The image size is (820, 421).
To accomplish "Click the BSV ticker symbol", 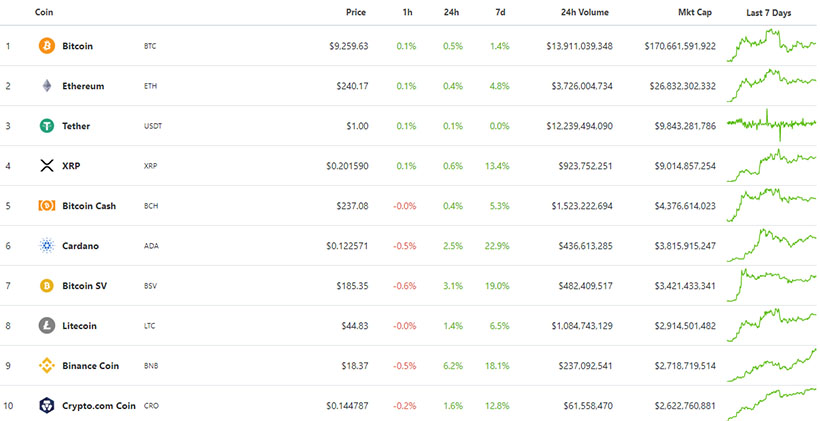I will click(x=150, y=286).
